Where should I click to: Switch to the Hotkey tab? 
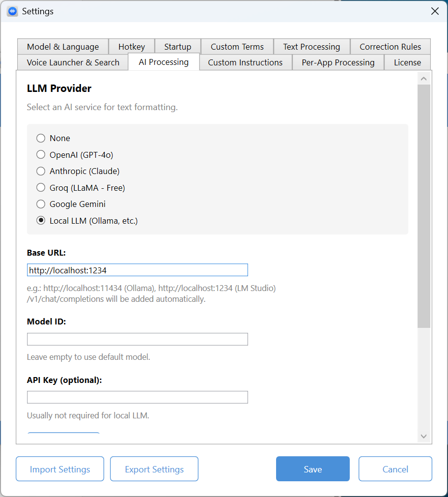click(x=132, y=47)
